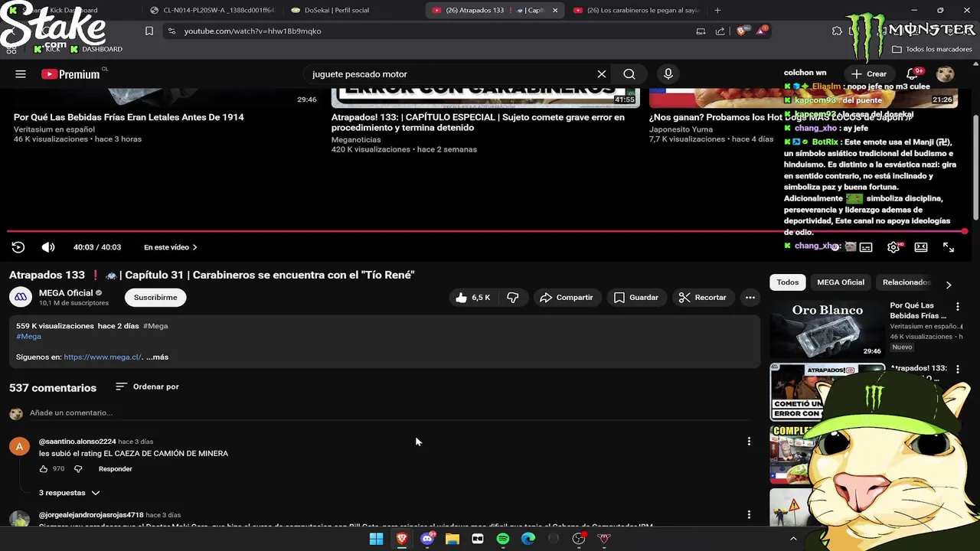Reply to saantino.alonso2224's comment
Viewport: 980px width, 551px height.
pyautogui.click(x=116, y=469)
